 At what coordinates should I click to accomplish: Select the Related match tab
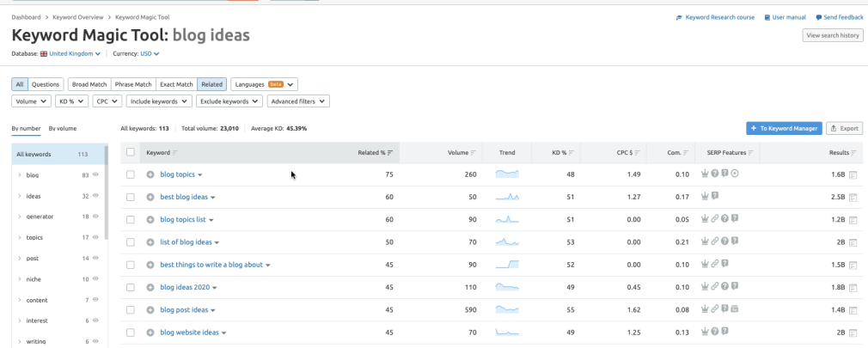pos(211,84)
